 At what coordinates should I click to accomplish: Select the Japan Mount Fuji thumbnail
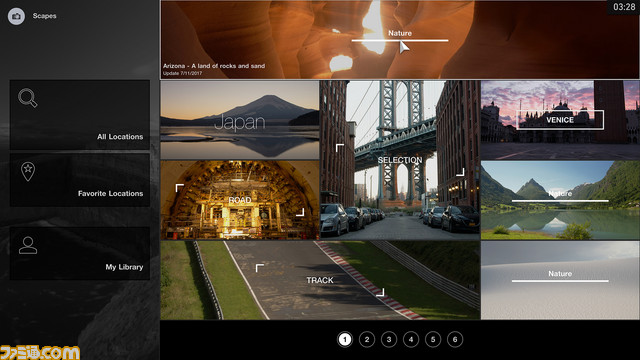(x=240, y=120)
